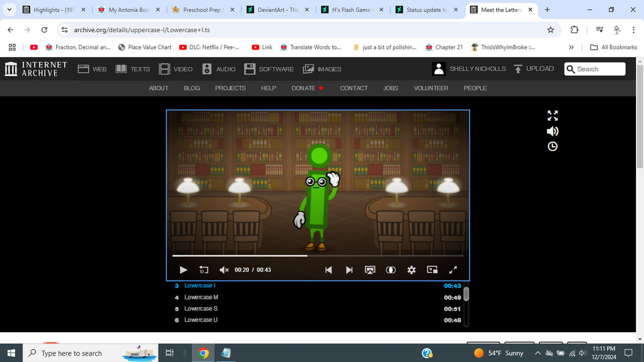Open AirPlay casting in player
This screenshot has width=644, height=362.
(370, 270)
